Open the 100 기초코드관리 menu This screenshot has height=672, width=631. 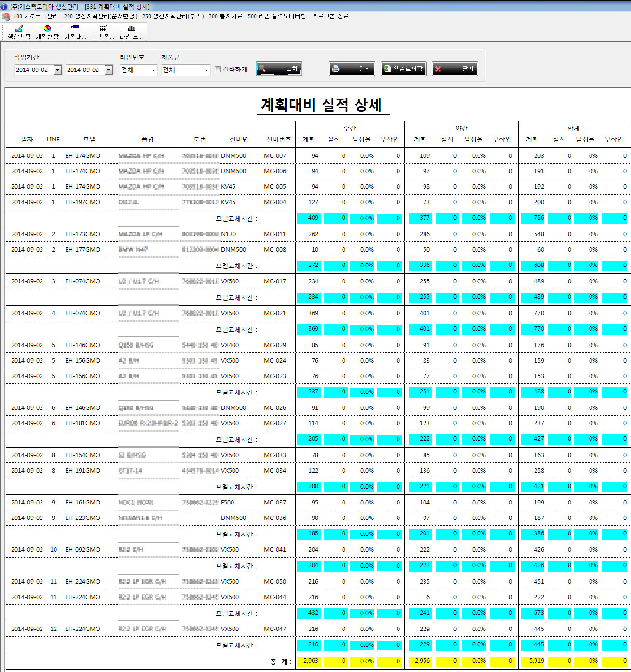(36, 16)
